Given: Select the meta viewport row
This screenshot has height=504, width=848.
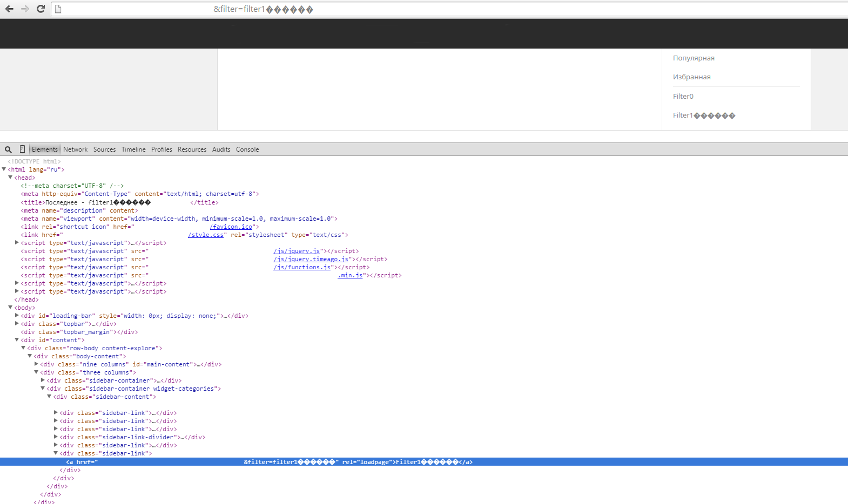Looking at the screenshot, I should [x=179, y=219].
